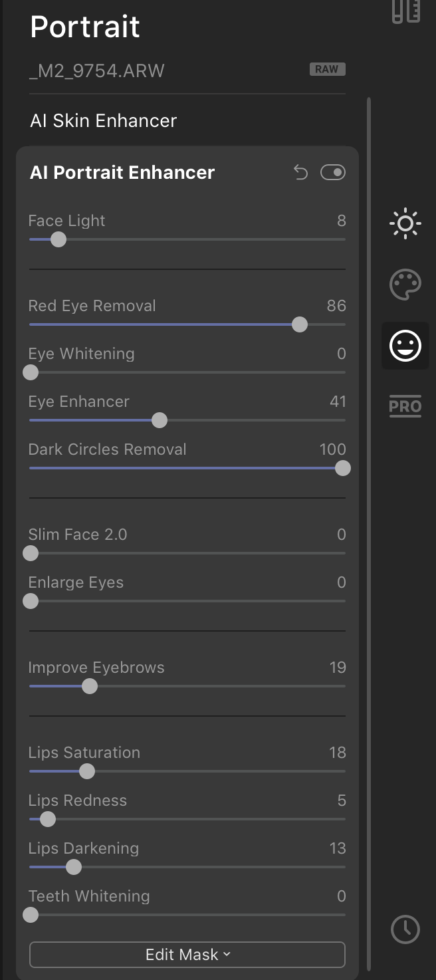Open the edit history clock icon

coord(405,929)
